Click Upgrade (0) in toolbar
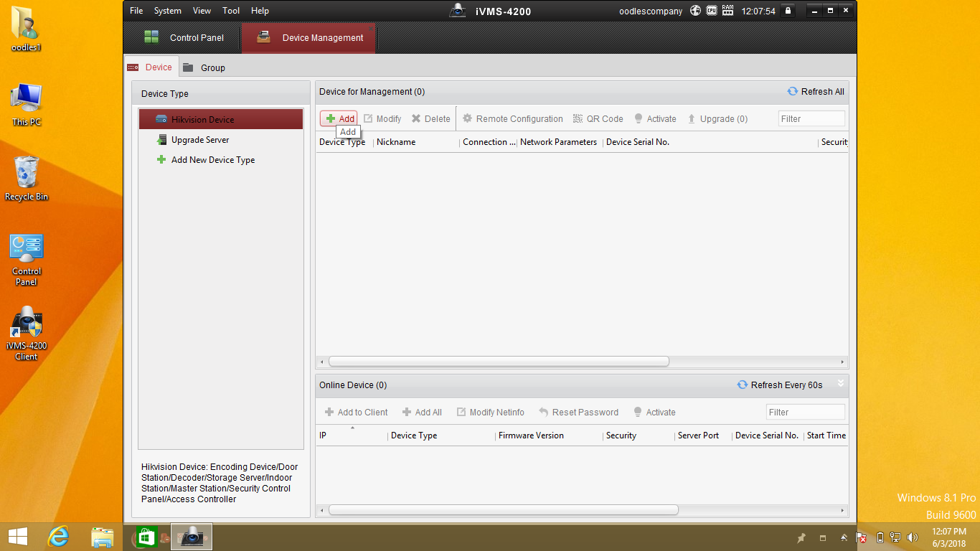Viewport: 980px width, 551px height. pyautogui.click(x=717, y=119)
